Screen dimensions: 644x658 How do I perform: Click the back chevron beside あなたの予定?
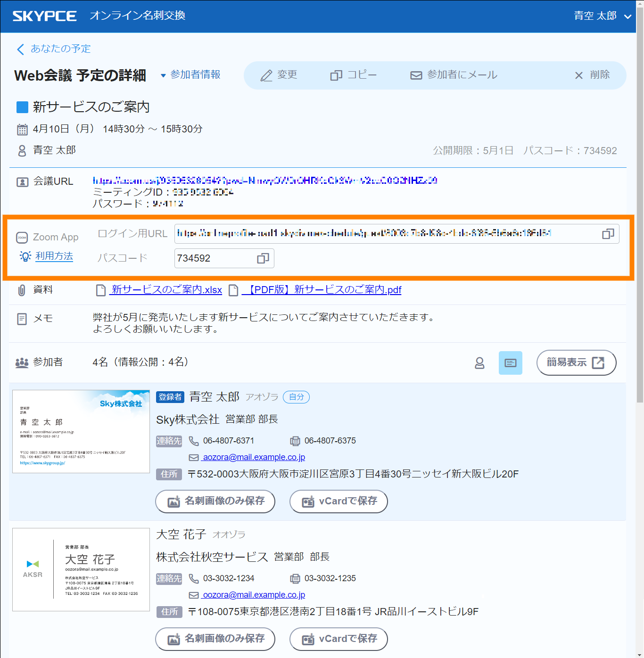[x=20, y=49]
